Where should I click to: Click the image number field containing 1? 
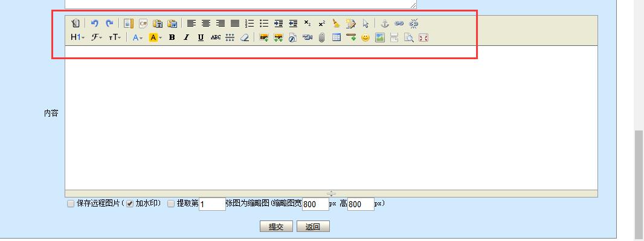212,204
